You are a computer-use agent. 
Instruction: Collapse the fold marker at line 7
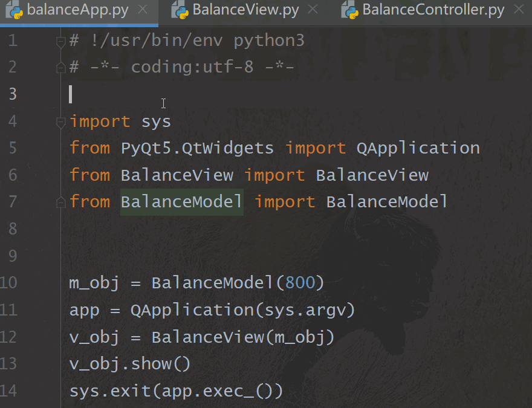(60, 202)
